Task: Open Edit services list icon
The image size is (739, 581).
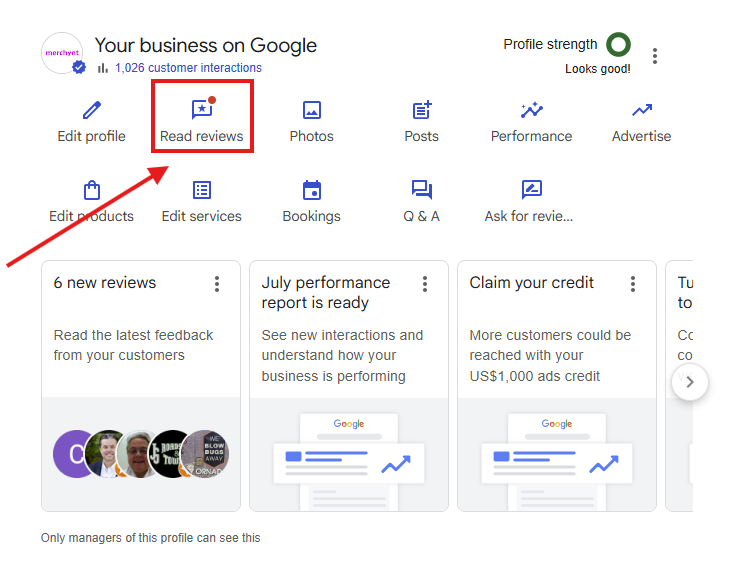Action: tap(202, 190)
